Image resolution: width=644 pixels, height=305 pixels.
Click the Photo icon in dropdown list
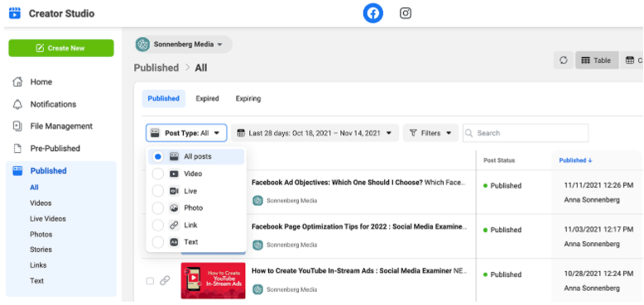(x=174, y=207)
